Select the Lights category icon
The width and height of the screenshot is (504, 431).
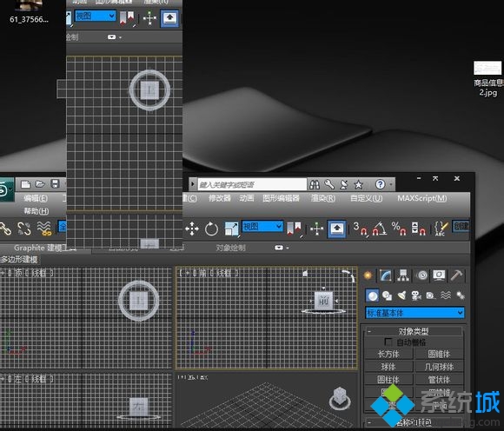tap(401, 295)
